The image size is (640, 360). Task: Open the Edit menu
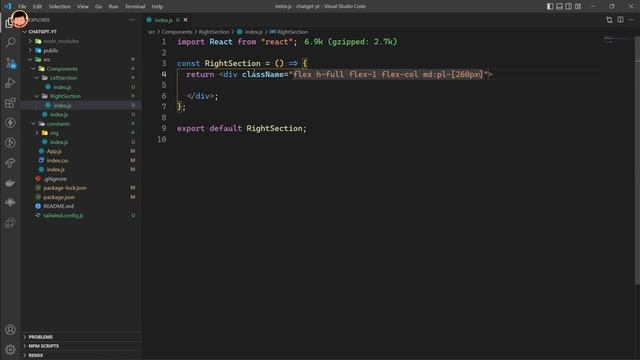[x=37, y=6]
